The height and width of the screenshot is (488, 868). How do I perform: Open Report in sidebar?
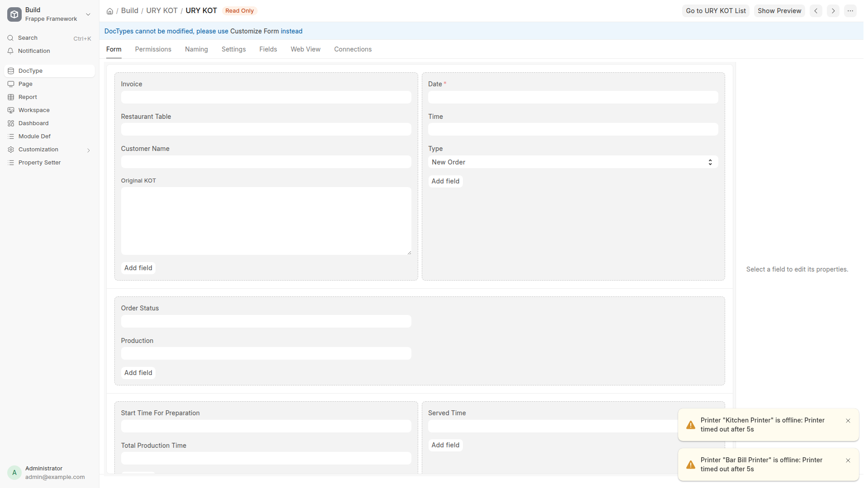pyautogui.click(x=49, y=97)
